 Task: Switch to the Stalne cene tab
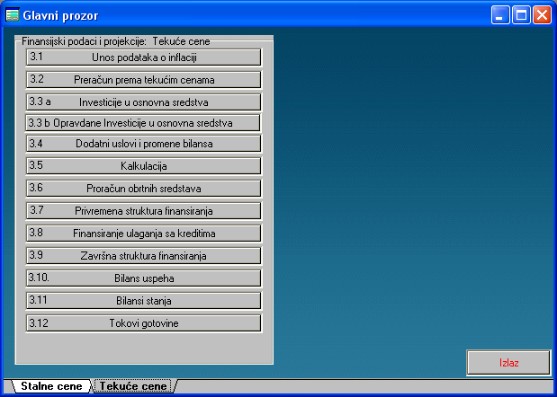(x=52, y=386)
